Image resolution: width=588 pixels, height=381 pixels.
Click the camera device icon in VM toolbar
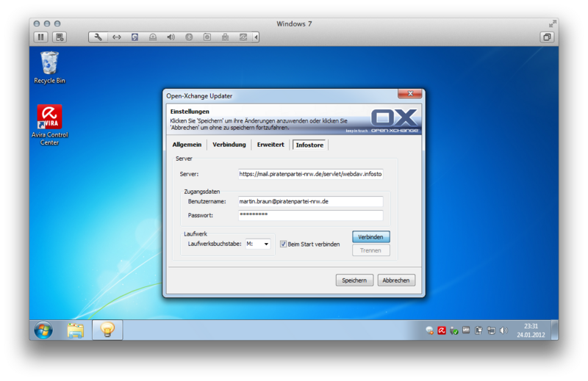(x=207, y=37)
